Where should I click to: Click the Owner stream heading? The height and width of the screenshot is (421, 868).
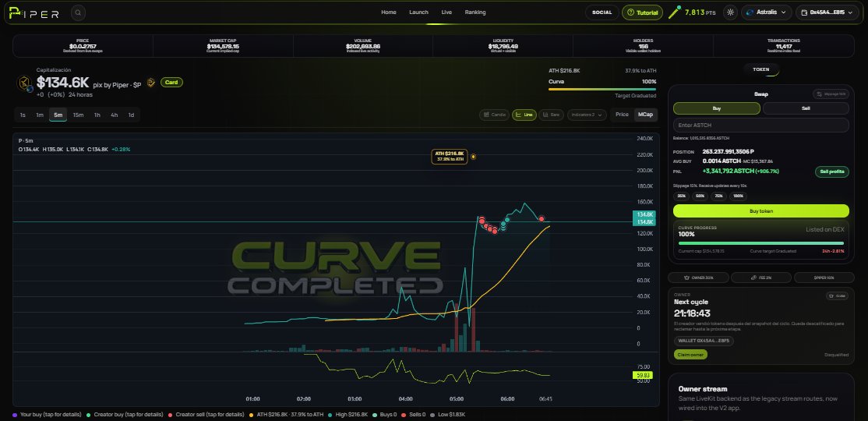pos(703,389)
